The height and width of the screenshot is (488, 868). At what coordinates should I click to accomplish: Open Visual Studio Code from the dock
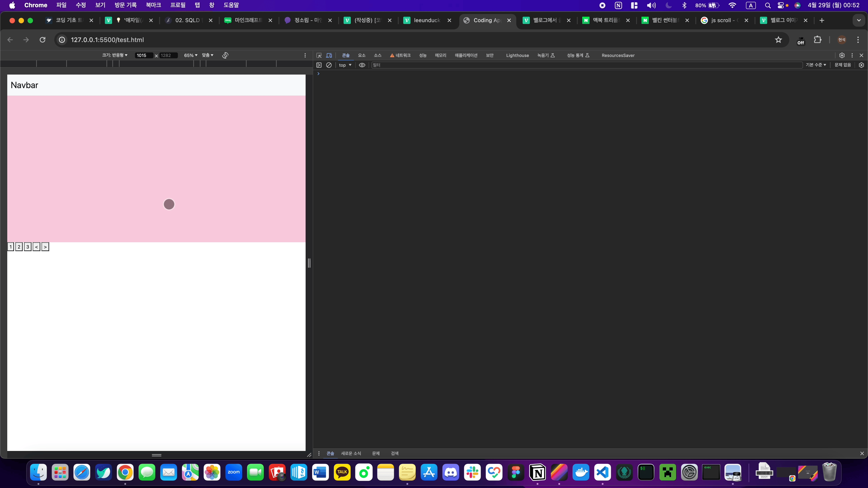[x=602, y=472]
